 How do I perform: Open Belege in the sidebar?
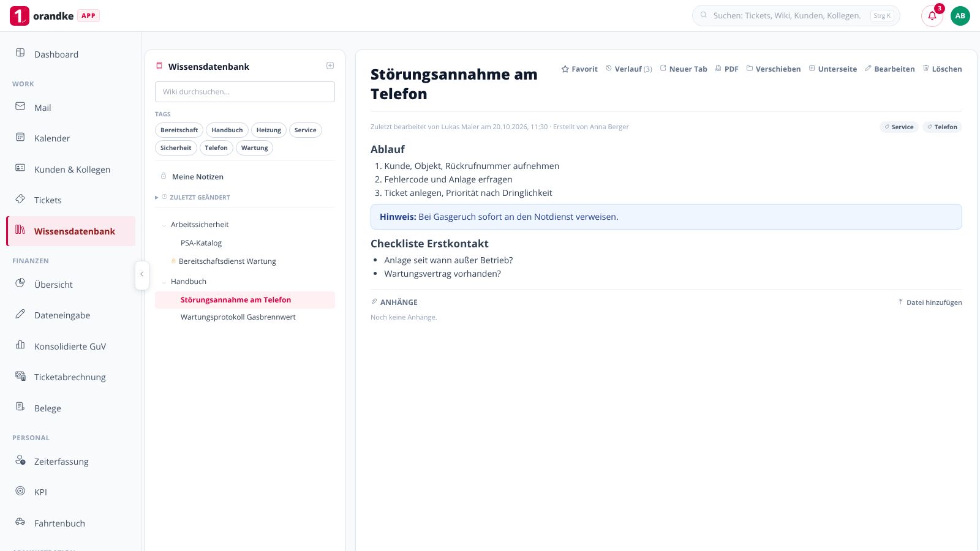point(70,408)
